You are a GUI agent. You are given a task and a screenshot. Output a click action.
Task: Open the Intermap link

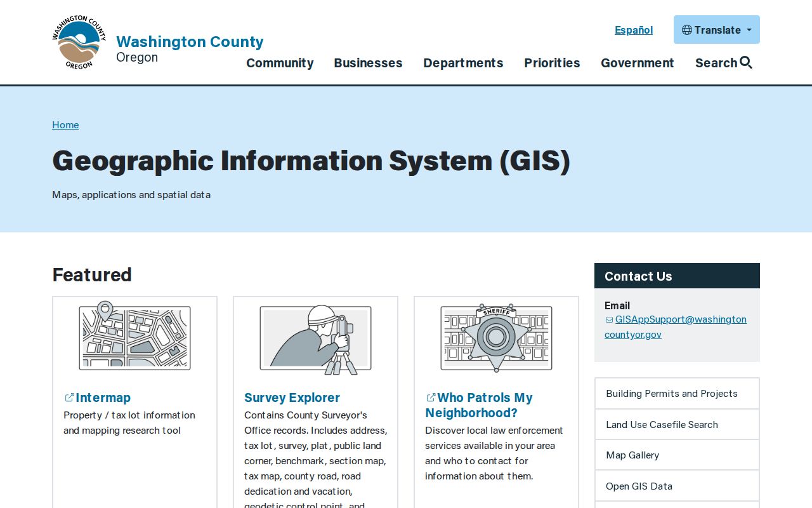pos(103,398)
